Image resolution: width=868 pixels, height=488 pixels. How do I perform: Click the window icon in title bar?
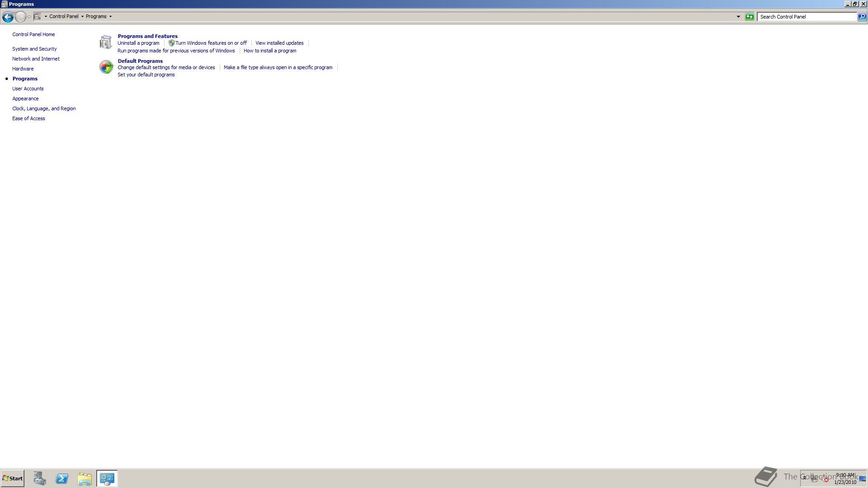(4, 4)
